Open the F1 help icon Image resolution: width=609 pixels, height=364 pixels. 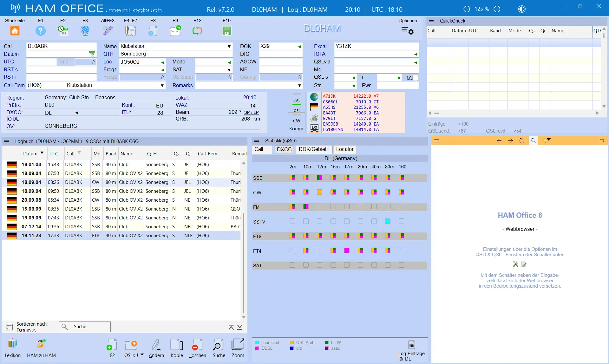point(40,31)
